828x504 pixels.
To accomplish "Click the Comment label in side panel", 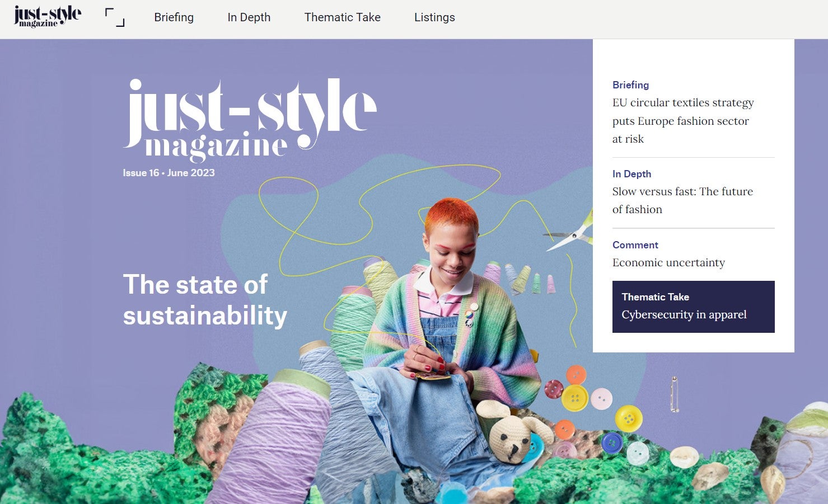I will coord(635,245).
